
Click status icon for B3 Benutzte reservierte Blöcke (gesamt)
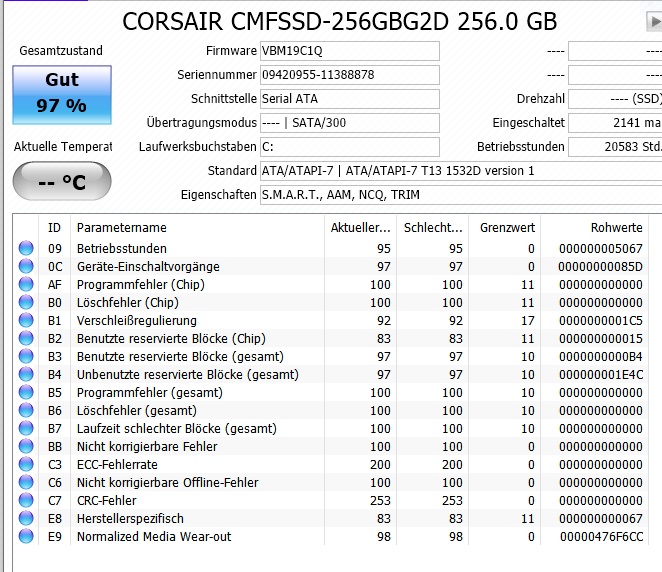[x=26, y=356]
